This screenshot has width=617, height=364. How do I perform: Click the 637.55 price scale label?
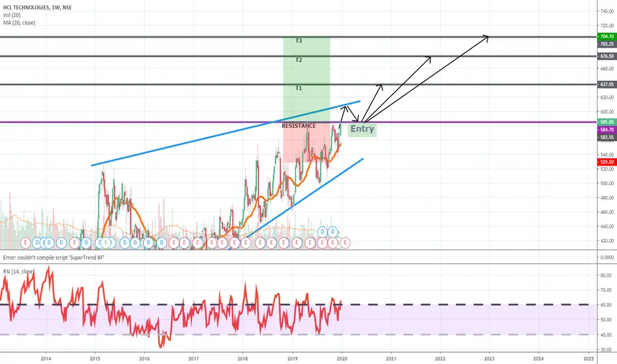[x=607, y=84]
